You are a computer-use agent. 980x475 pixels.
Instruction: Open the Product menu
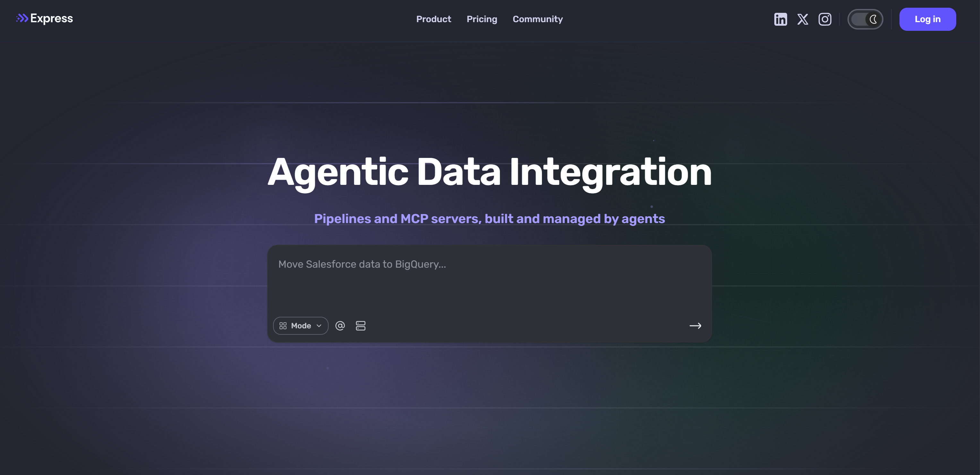click(433, 19)
